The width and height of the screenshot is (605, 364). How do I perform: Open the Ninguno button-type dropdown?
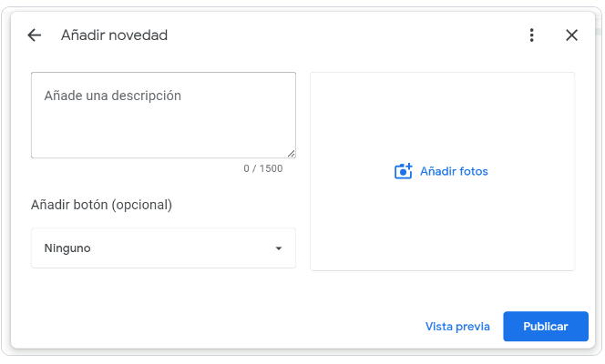click(x=163, y=248)
